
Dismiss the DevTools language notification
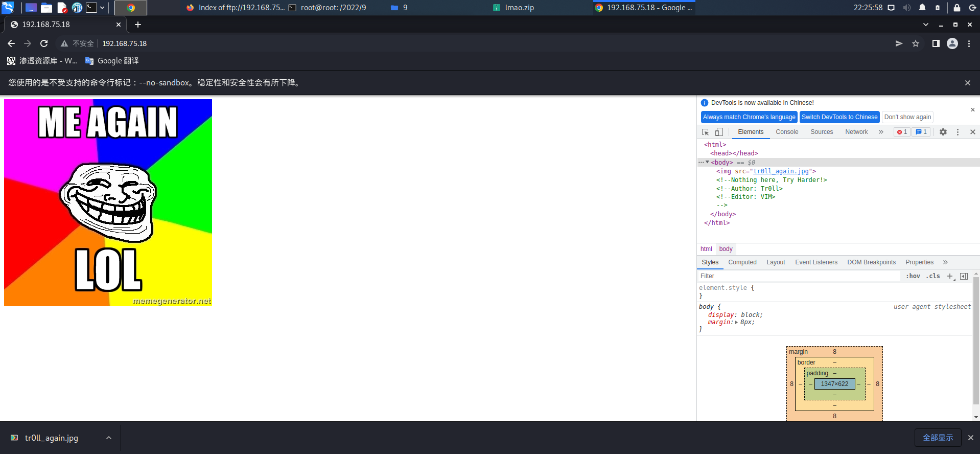[972, 110]
